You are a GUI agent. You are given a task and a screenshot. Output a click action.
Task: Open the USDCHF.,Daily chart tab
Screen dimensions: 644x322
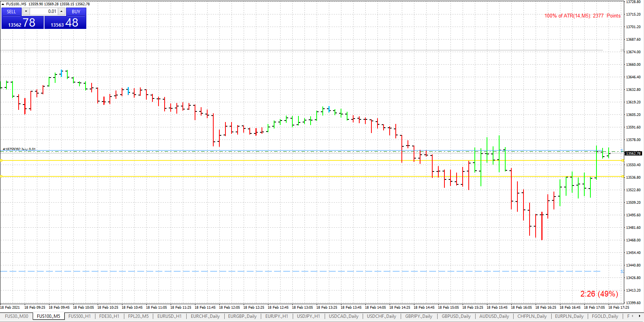tap(381, 316)
